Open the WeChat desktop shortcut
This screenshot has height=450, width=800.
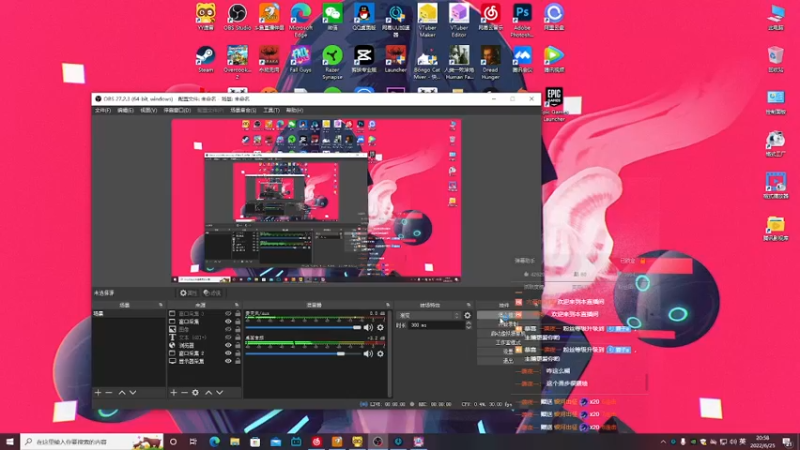(x=332, y=17)
